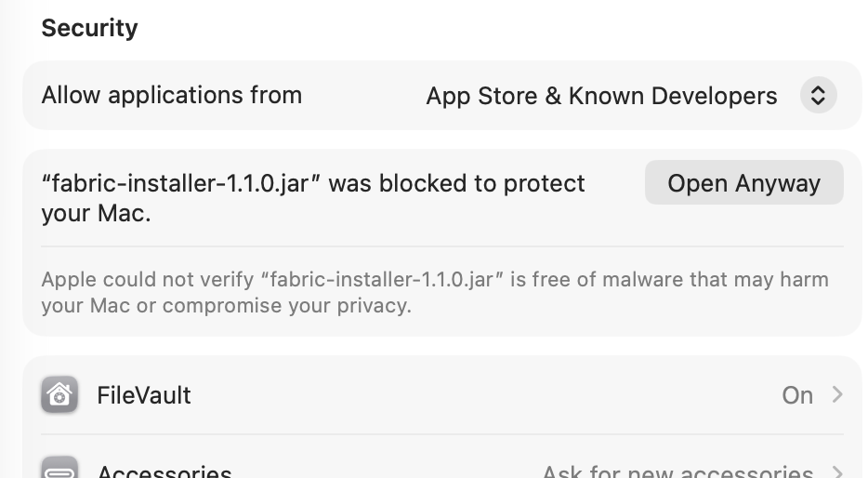Click the up-down arrows beside Known Developers
This screenshot has width=868, height=478.
[x=818, y=96]
